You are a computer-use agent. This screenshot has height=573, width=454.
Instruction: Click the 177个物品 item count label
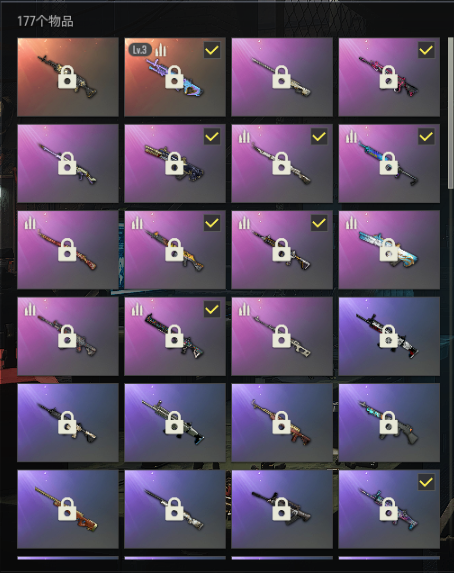coord(45,21)
